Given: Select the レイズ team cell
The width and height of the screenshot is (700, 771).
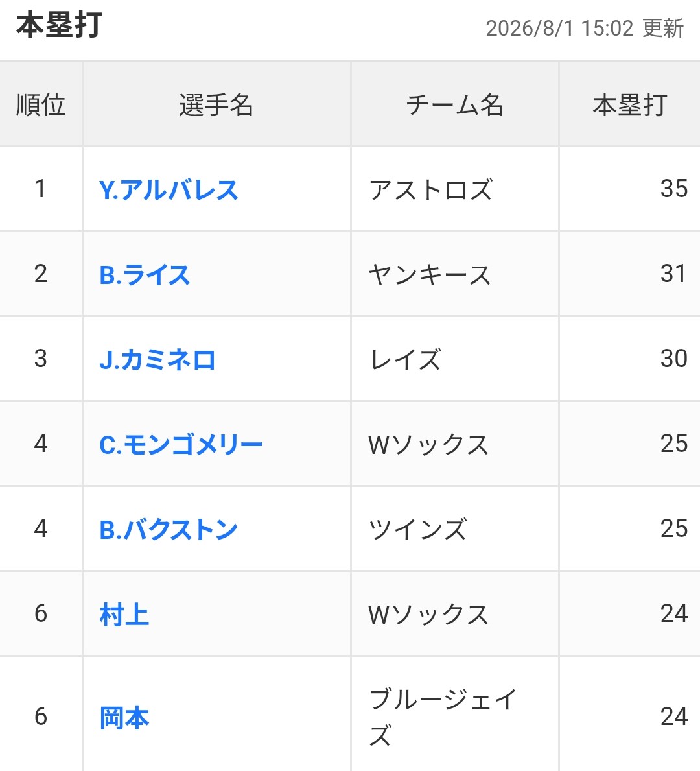Looking at the screenshot, I should click(x=455, y=359).
